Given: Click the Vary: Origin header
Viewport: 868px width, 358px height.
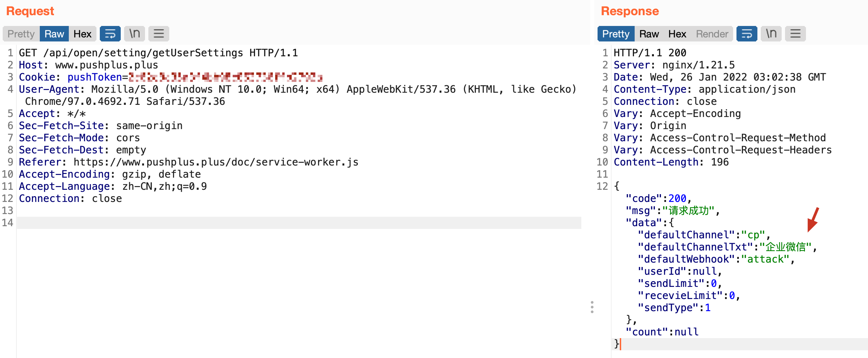Looking at the screenshot, I should tap(650, 126).
